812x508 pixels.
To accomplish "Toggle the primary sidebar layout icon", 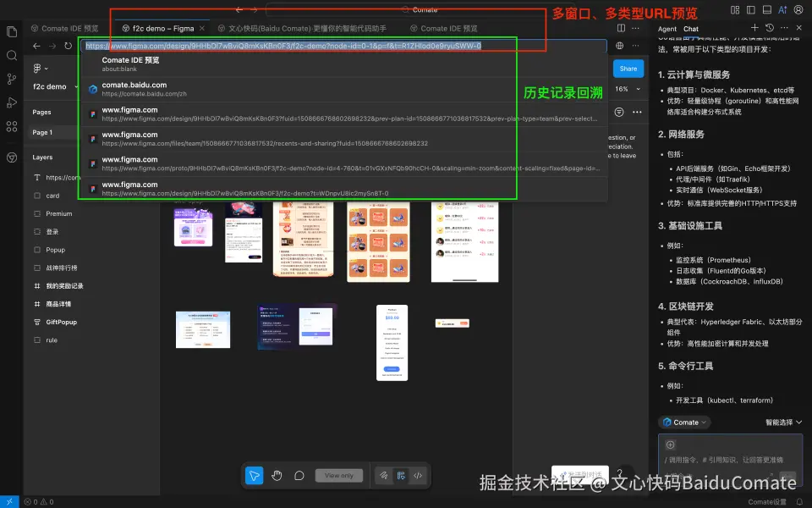I will click(751, 10).
